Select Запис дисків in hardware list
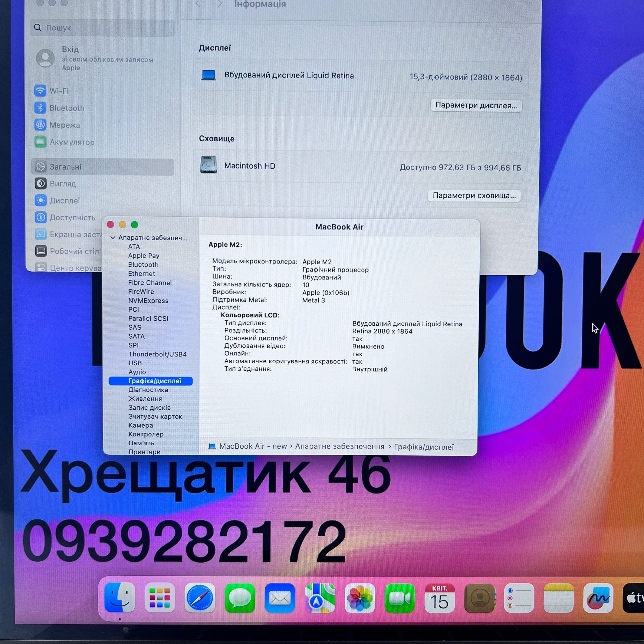 (x=149, y=408)
